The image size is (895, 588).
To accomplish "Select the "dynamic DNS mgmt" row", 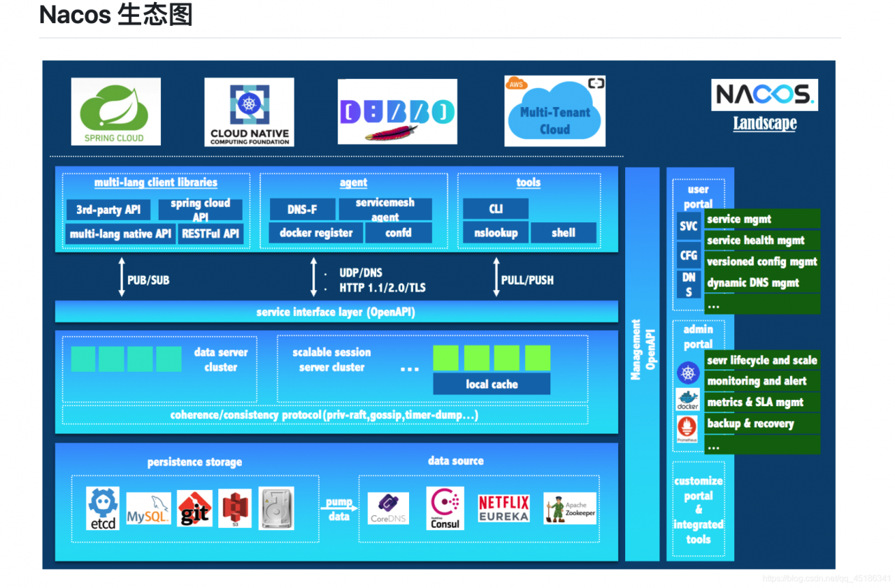I will pyautogui.click(x=761, y=282).
